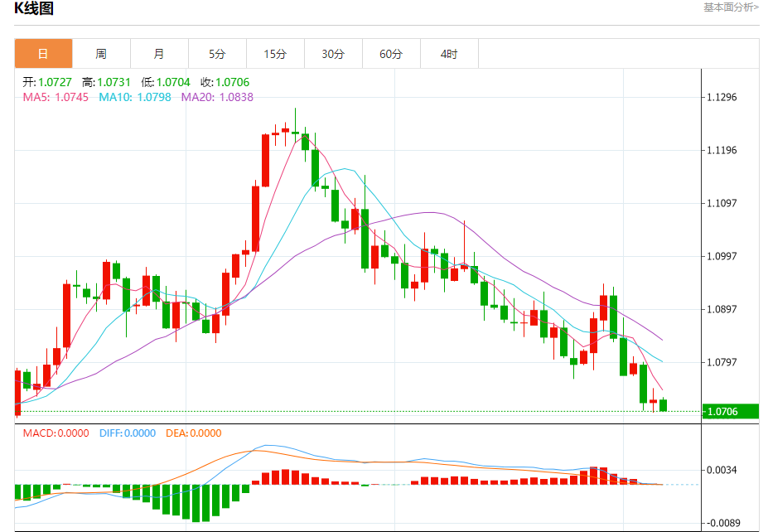Click the DEA:0.0000 label

tap(194, 433)
